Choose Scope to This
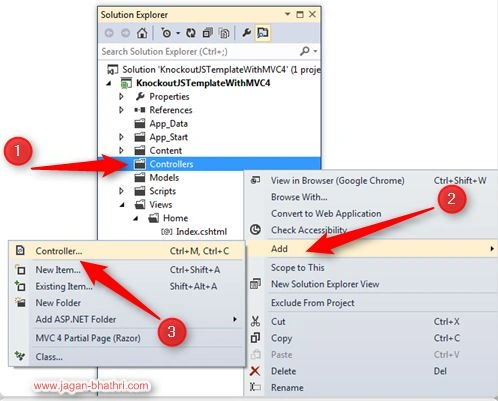The width and height of the screenshot is (498, 401). [x=371, y=268]
